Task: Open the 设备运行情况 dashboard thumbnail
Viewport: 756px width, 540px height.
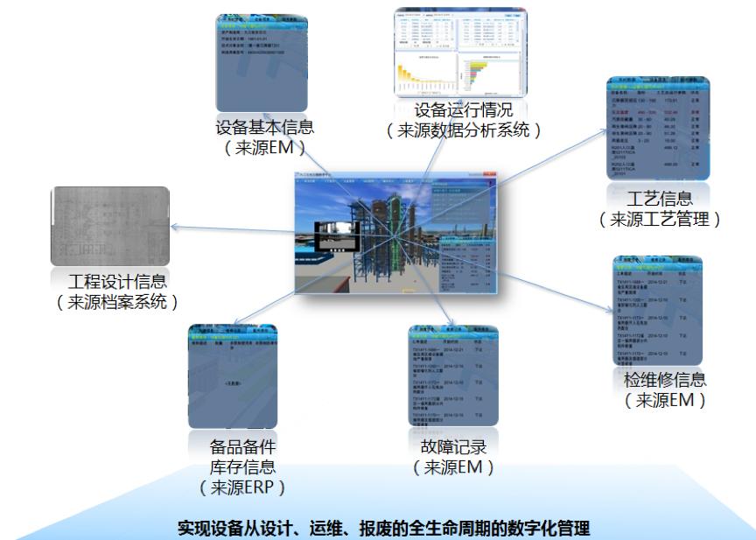Action: (x=460, y=53)
